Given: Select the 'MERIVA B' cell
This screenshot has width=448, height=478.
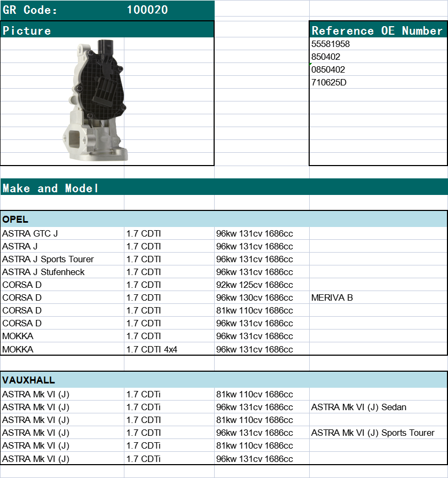Looking at the screenshot, I should (378, 297).
